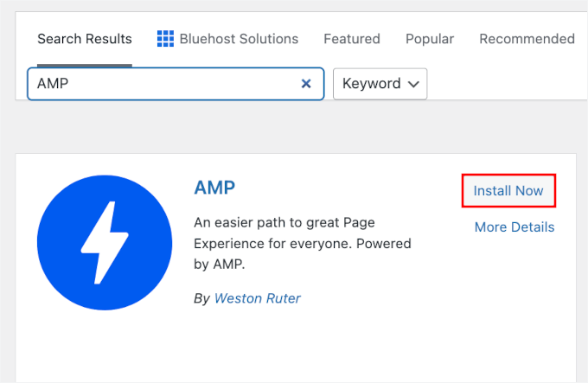View More Details for AMP plugin
This screenshot has height=383, width=588.
point(514,227)
